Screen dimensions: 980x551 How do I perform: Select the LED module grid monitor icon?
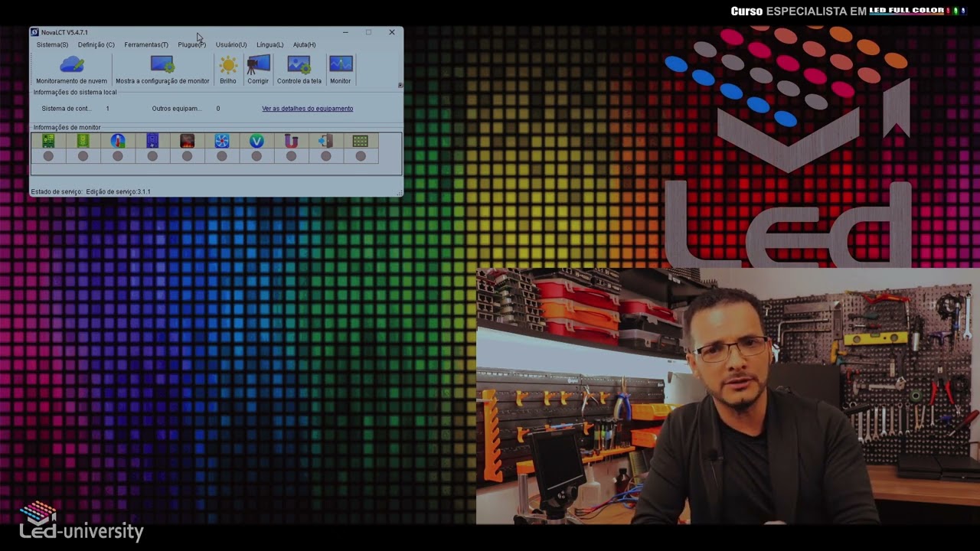click(x=361, y=141)
